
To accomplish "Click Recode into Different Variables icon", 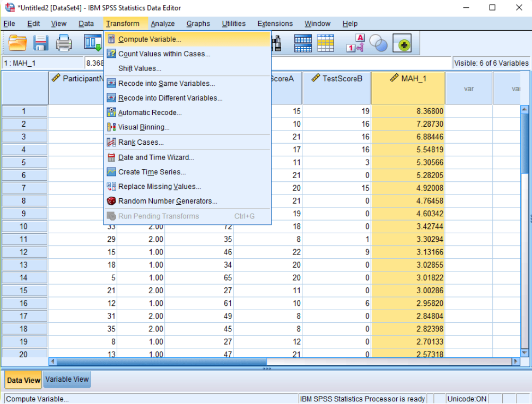I will (x=111, y=98).
